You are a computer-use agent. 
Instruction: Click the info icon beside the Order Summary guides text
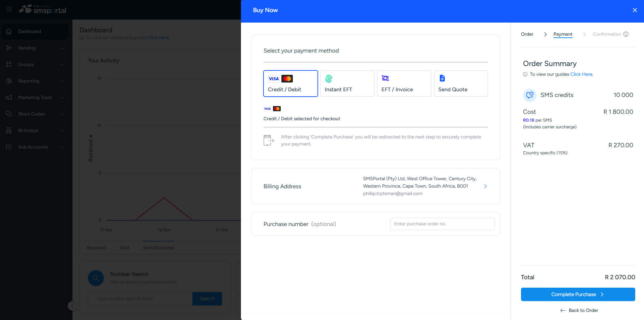(x=525, y=74)
